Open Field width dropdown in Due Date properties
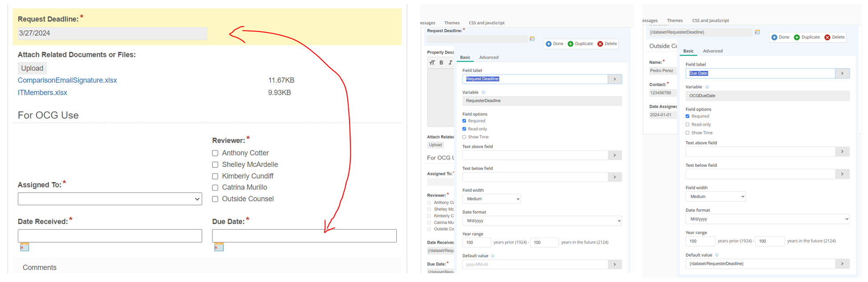This screenshot has height=282, width=868. [x=715, y=197]
